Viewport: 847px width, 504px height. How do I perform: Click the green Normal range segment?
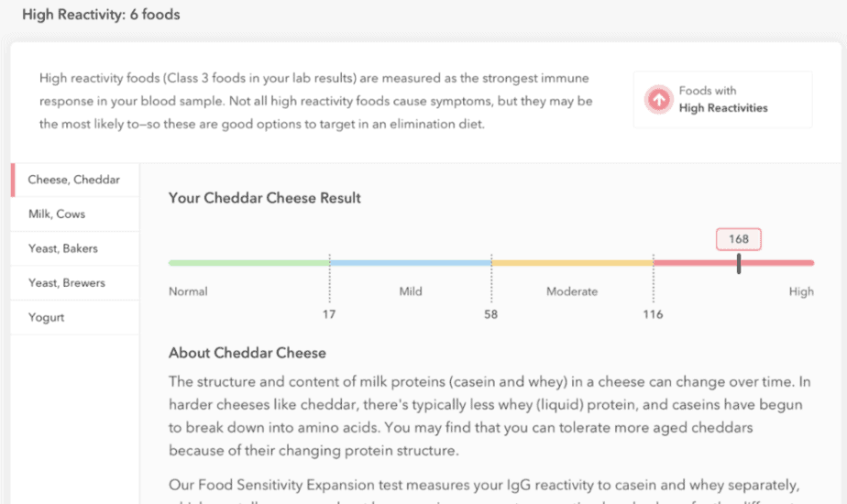(x=249, y=263)
